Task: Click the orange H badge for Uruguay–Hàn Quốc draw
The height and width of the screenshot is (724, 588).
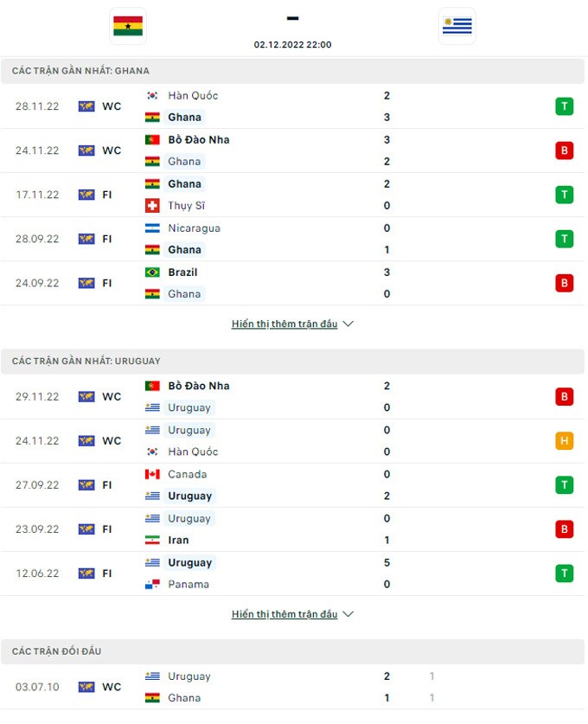Action: 564,441
